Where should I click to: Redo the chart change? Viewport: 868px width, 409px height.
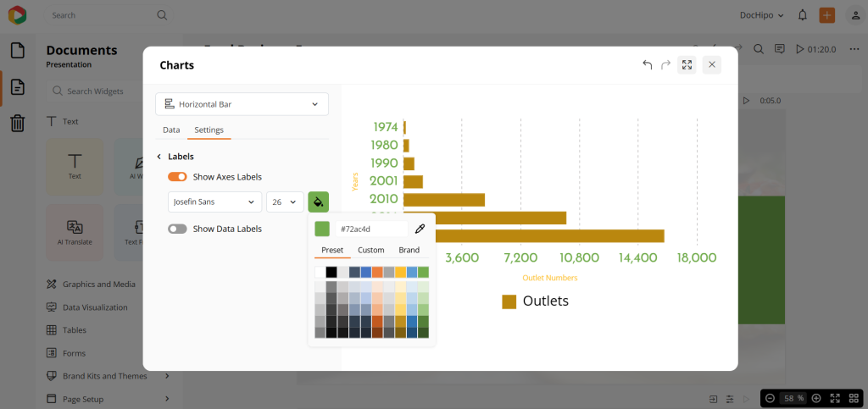666,64
